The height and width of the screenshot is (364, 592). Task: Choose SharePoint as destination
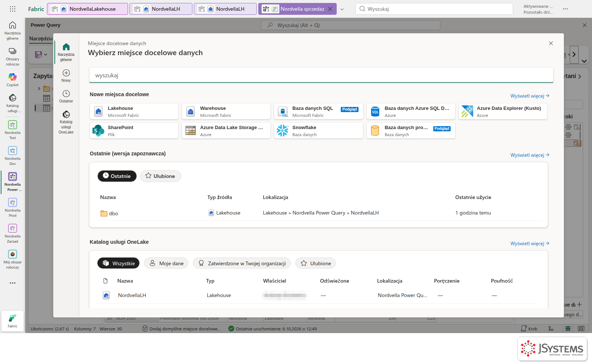coord(134,131)
